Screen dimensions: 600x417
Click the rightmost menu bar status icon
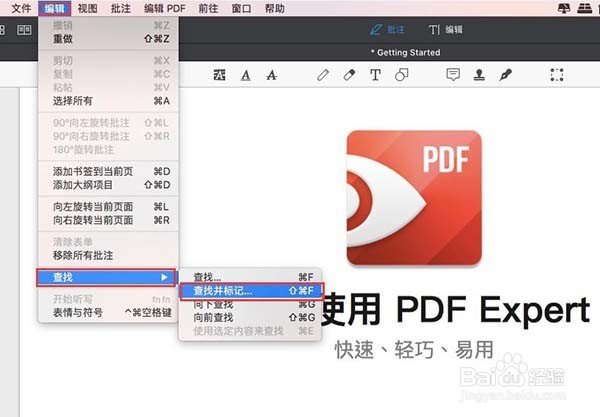click(x=584, y=8)
